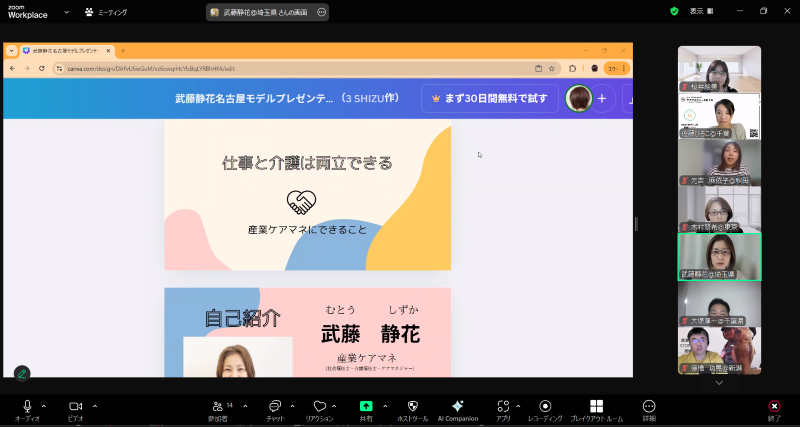Click まず30日間無料で試す trial button
The image size is (800, 427).
(490, 98)
